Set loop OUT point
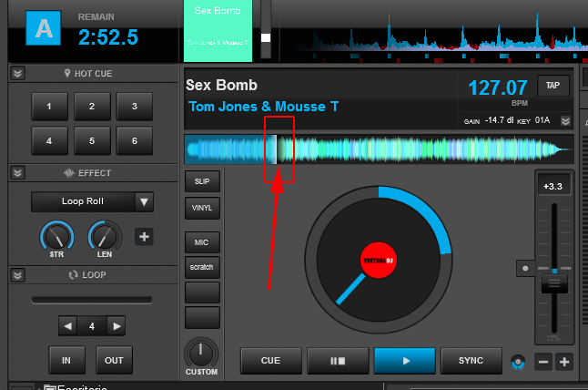The height and width of the screenshot is (390, 588). 114,360
